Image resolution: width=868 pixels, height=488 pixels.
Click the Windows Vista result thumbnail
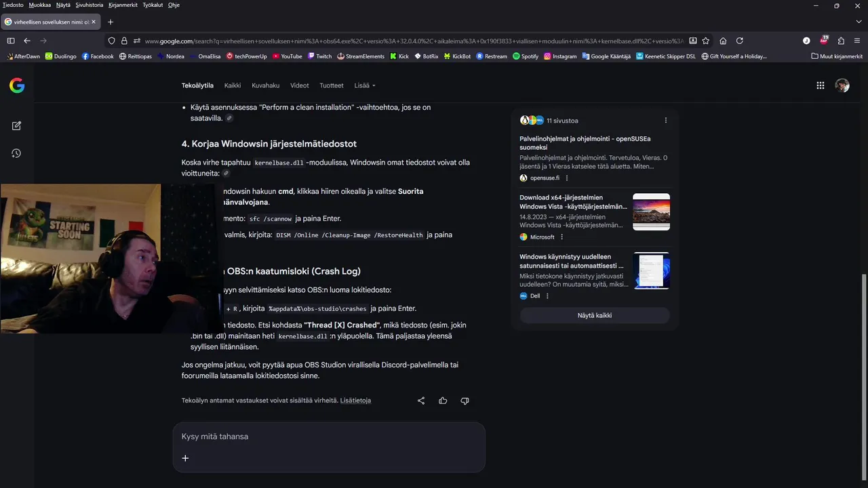[651, 211]
